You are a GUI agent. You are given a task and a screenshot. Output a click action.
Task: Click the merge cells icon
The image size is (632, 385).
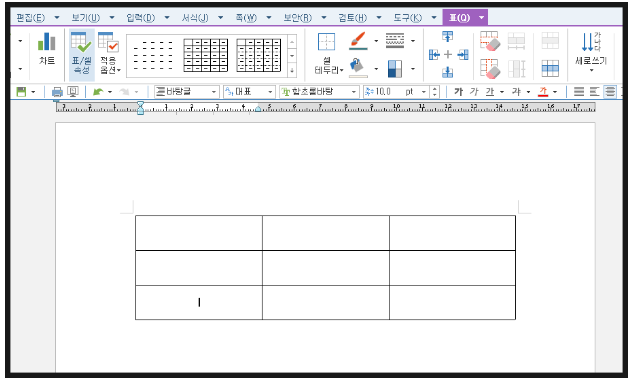pos(550,41)
